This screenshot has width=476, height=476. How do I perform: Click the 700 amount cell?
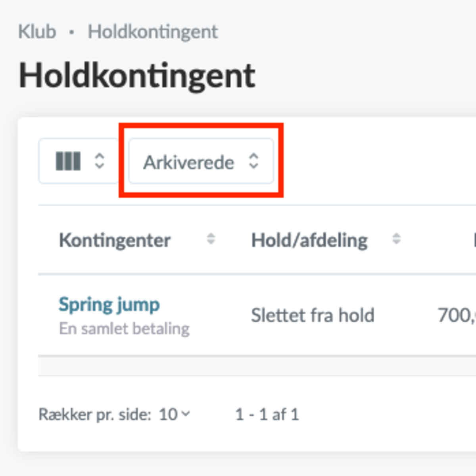point(457,316)
